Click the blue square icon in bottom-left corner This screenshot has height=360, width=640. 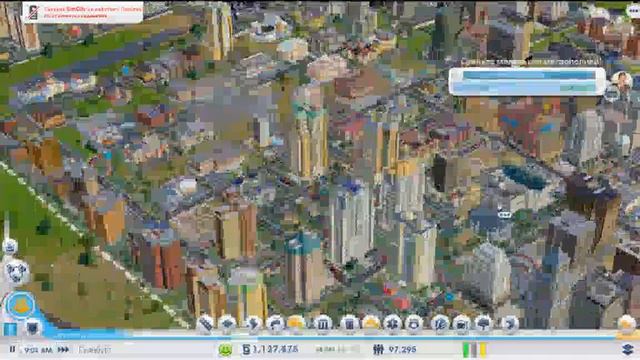pyautogui.click(x=10, y=329)
